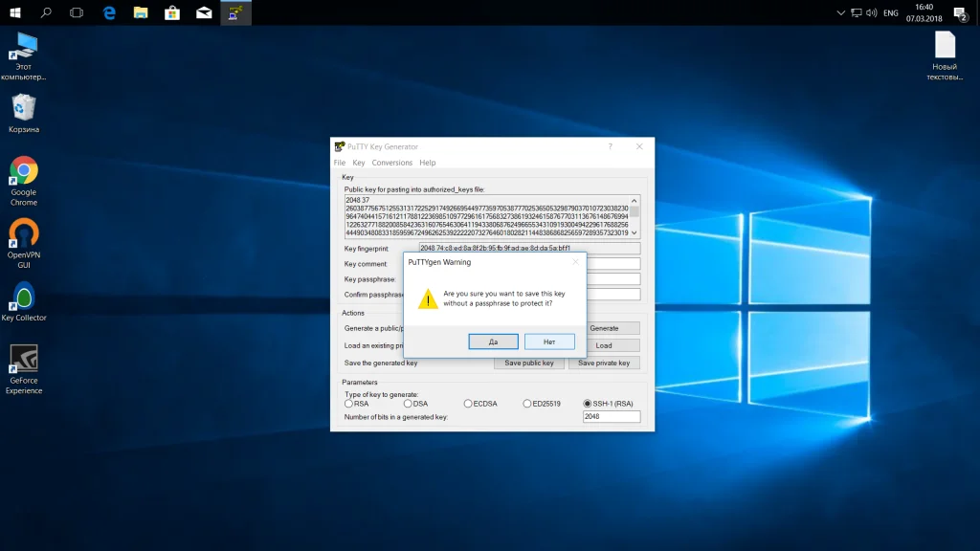Open the Help menu

(428, 163)
